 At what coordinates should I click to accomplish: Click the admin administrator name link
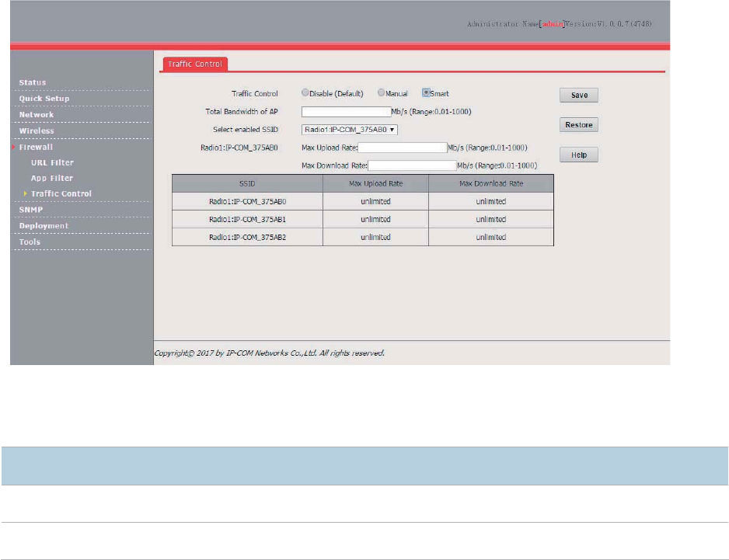click(553, 24)
